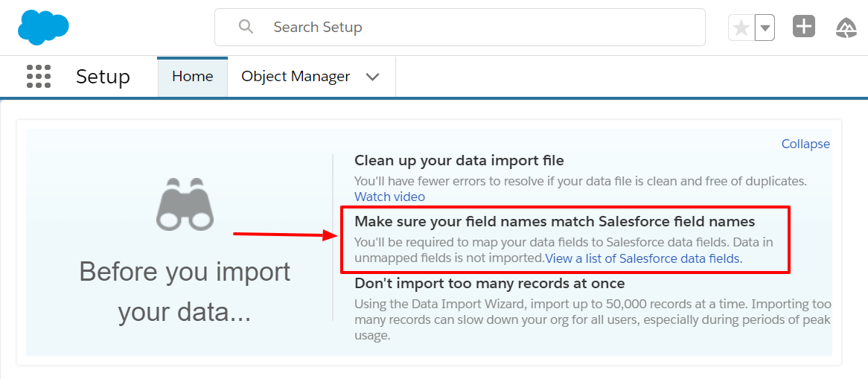Image resolution: width=868 pixels, height=379 pixels.
Task: Click text about 50,000 records at a time
Action: [593, 319]
